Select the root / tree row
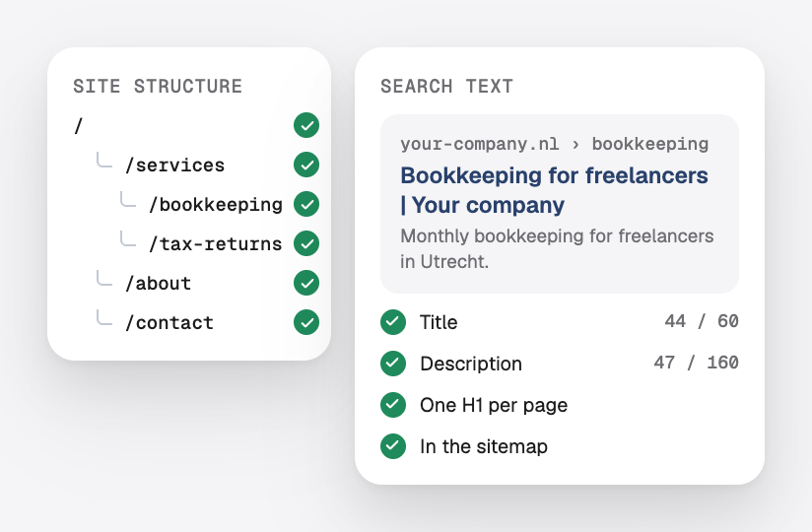Viewport: 812px width, 532px height. click(x=196, y=125)
